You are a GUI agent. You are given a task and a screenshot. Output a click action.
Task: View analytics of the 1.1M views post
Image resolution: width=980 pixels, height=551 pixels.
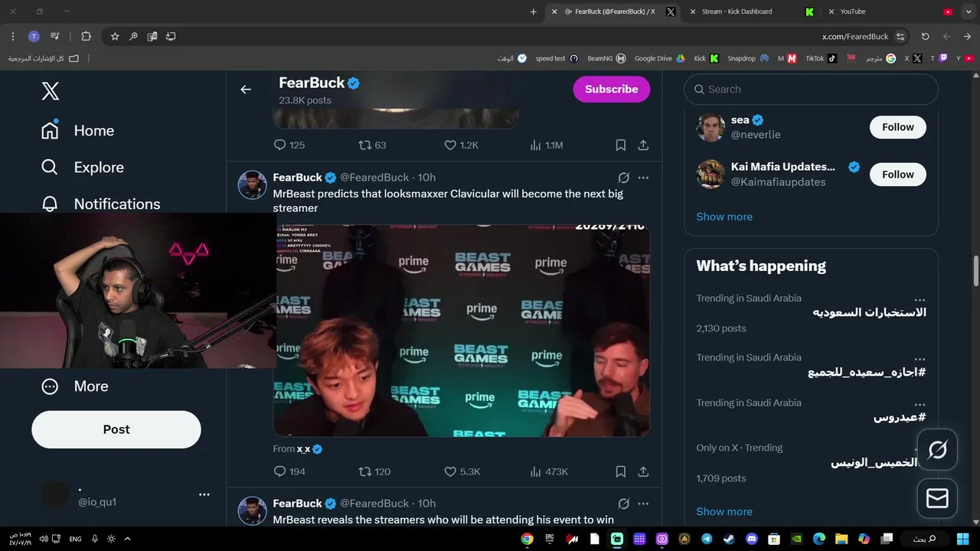[547, 145]
